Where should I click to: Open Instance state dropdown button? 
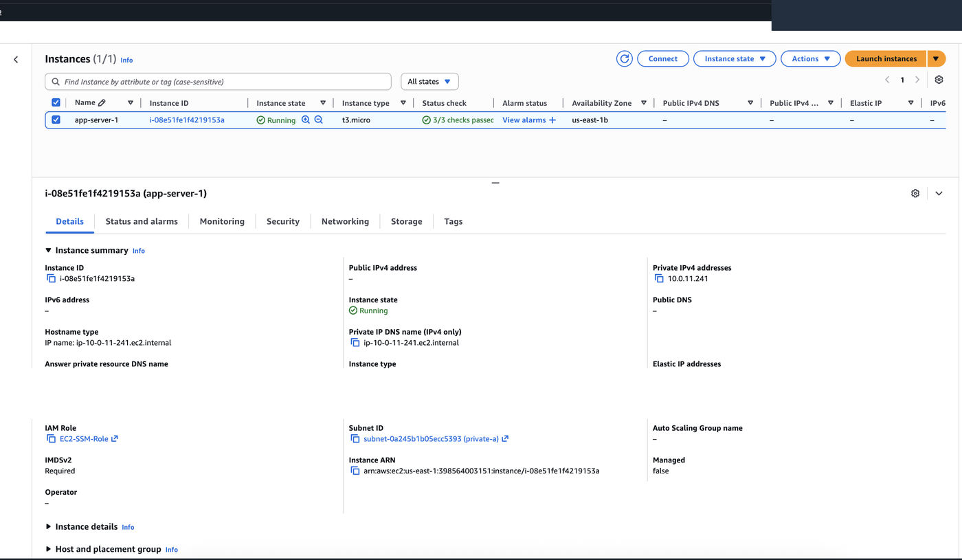coord(735,58)
